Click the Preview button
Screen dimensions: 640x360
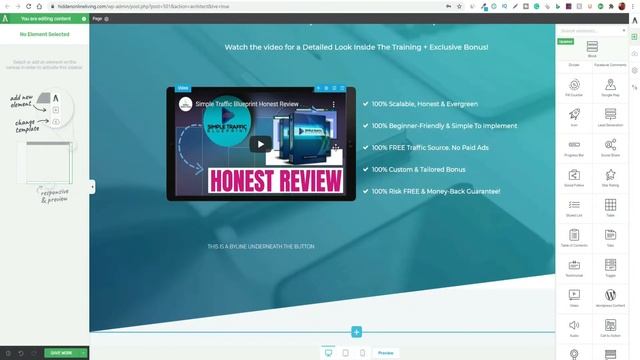(385, 353)
